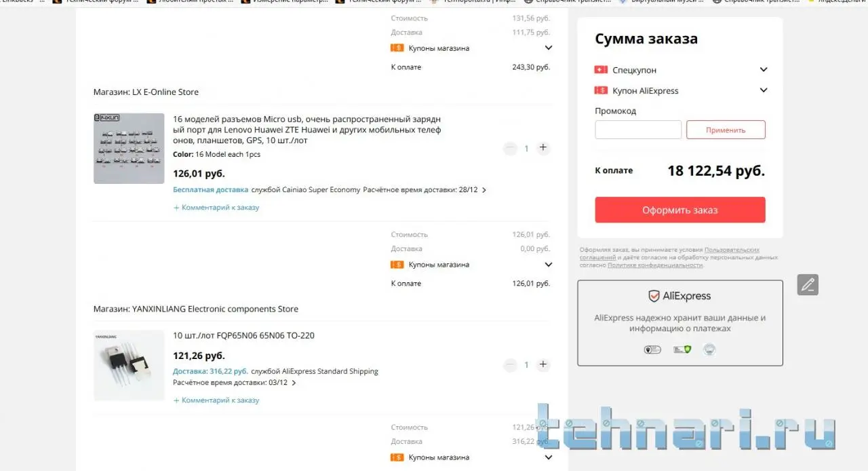
Task: Expand Купоны магазина for LX E-Online Store
Action: click(x=549, y=265)
